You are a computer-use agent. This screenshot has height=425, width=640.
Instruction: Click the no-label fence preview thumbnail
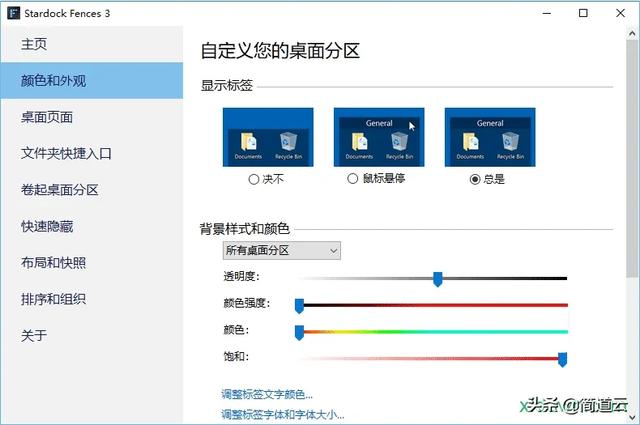click(x=268, y=137)
